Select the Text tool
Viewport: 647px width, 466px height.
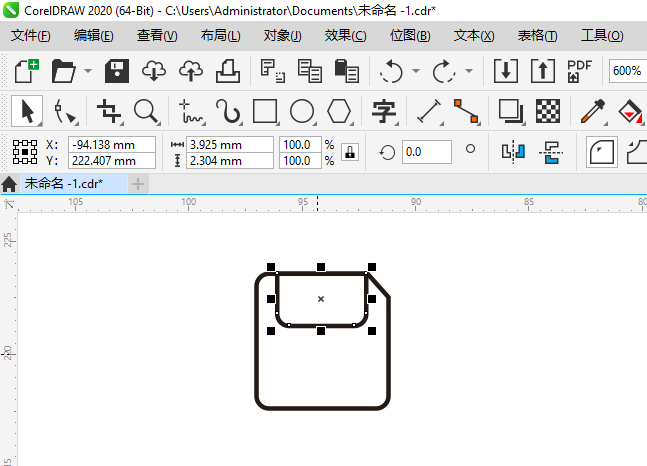384,111
